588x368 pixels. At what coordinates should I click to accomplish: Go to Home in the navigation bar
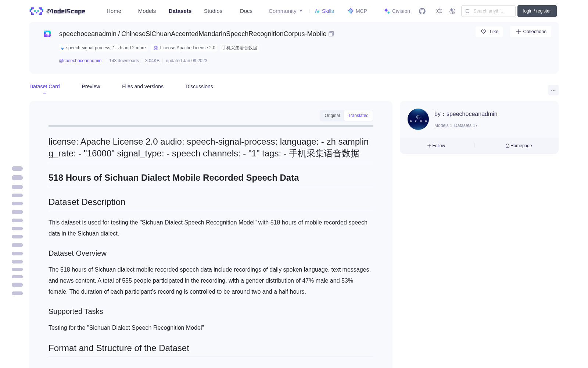coord(114,11)
